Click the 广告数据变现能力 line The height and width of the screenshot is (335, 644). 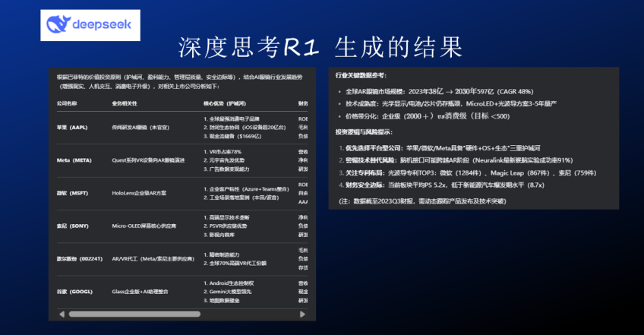[x=226, y=169]
